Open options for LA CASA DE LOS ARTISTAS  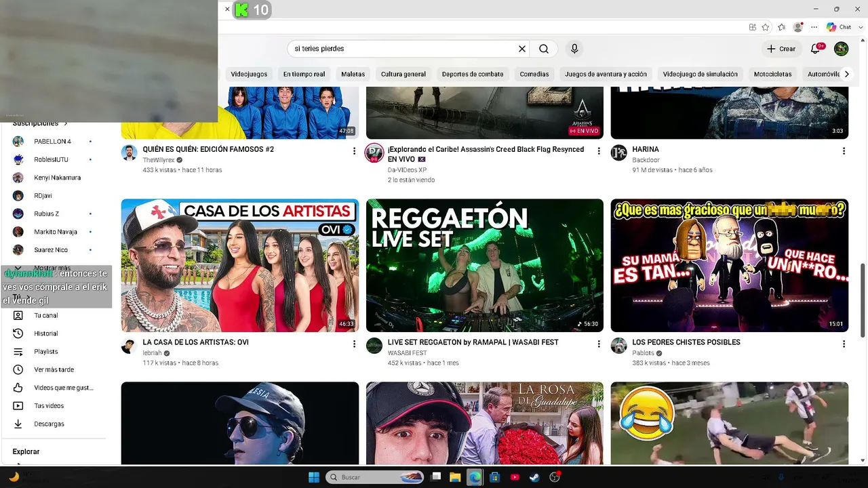pos(354,344)
